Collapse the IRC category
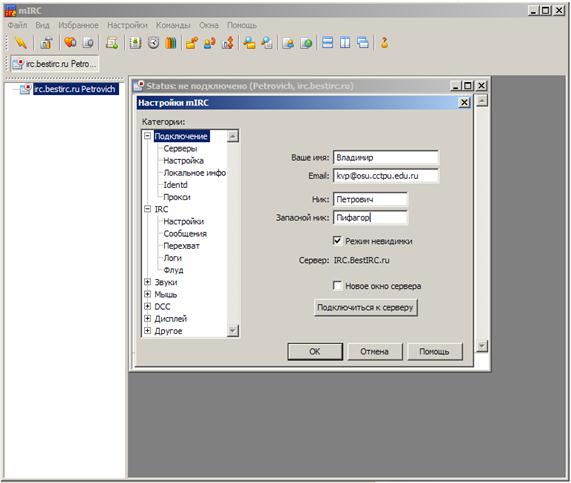 coord(147,209)
